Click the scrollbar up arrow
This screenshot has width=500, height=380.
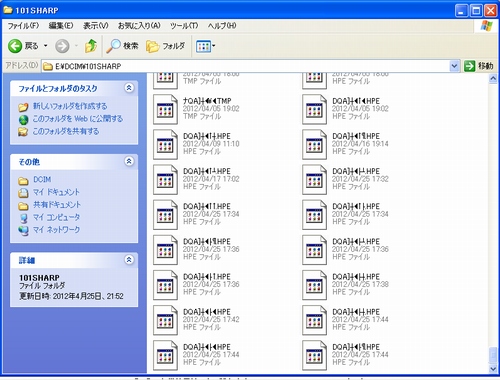[493, 79]
